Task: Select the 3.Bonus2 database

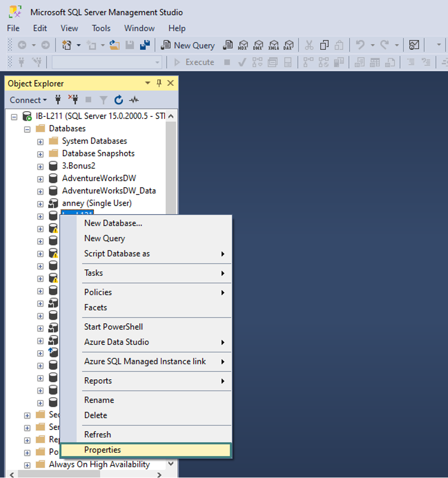Action: pyautogui.click(x=78, y=166)
